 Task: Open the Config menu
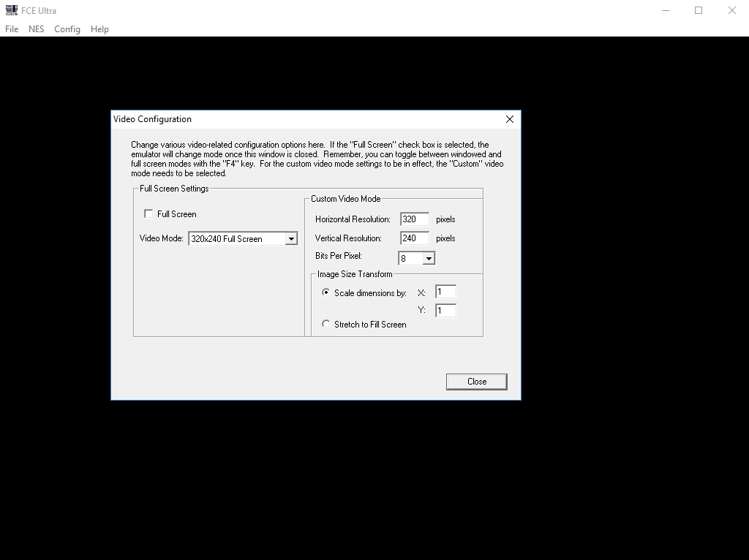pyautogui.click(x=67, y=29)
